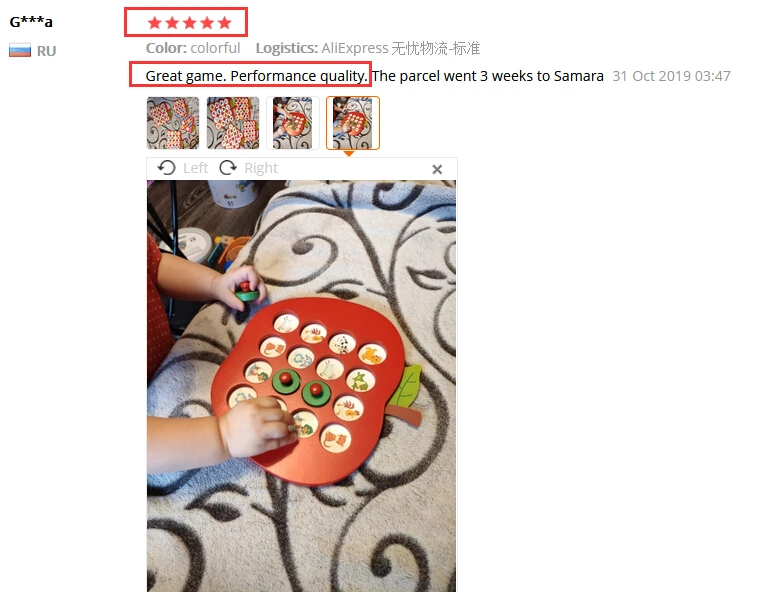The image size is (759, 592).
Task: Open the second review photo thumbnail
Action: [233, 123]
